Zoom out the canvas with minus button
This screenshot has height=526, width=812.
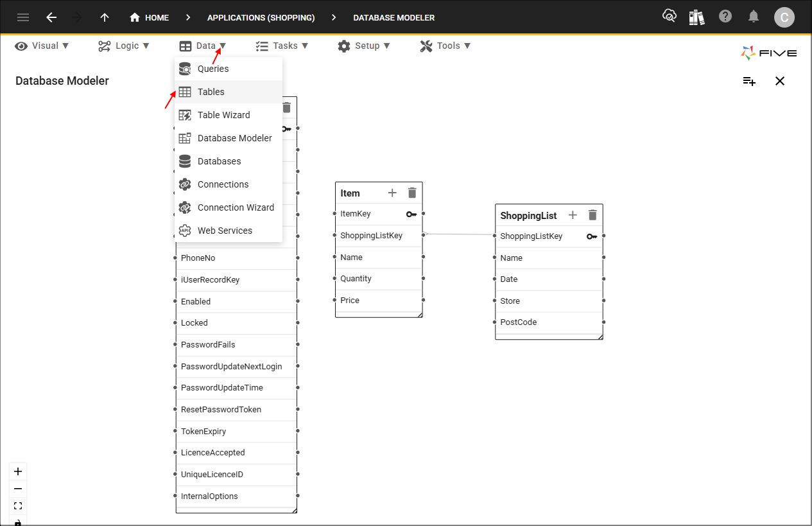(18, 489)
